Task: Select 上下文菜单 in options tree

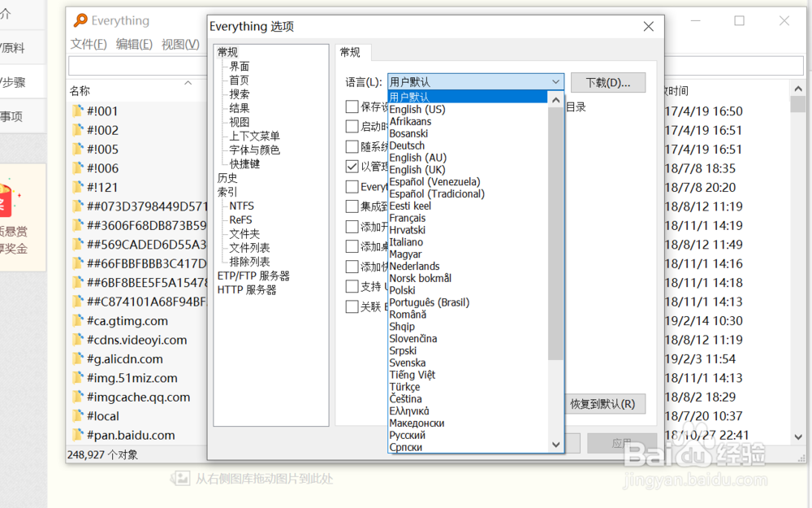Action: pos(254,137)
